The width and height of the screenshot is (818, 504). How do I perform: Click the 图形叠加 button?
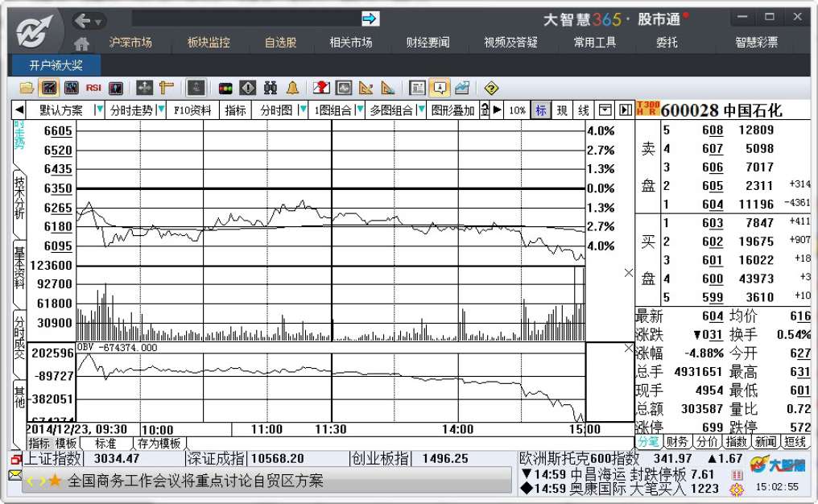(452, 110)
